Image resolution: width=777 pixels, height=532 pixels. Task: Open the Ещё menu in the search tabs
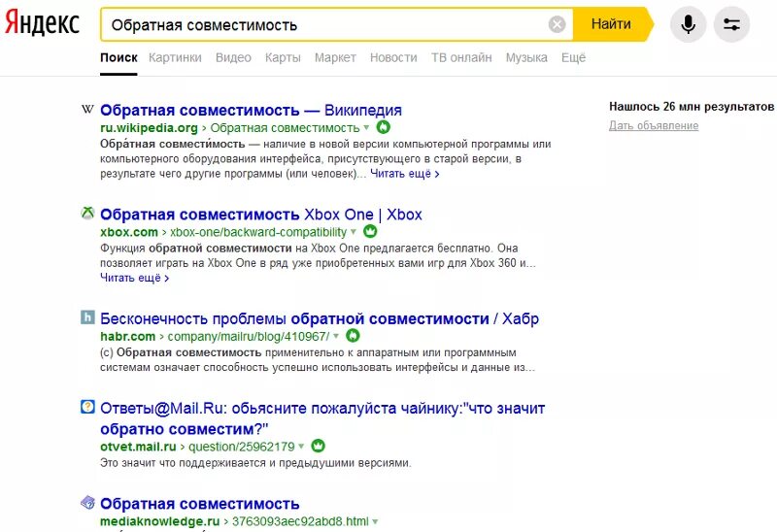573,58
